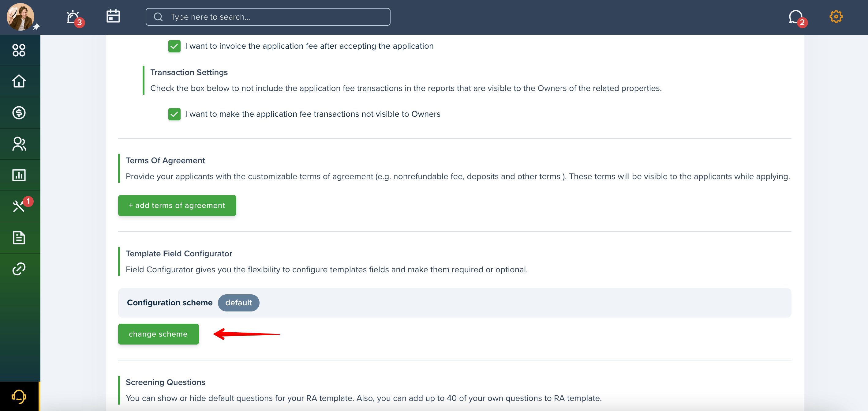Open the documents page icon
This screenshot has height=411, width=868.
point(19,237)
